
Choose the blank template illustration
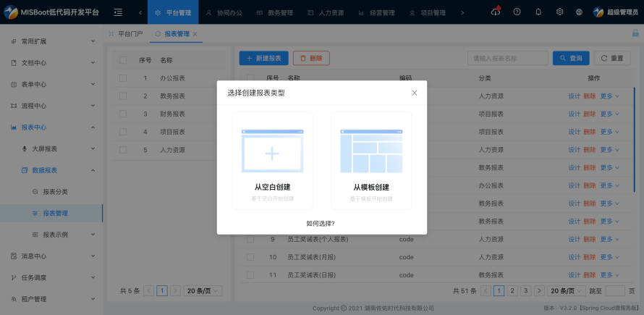tap(272, 151)
